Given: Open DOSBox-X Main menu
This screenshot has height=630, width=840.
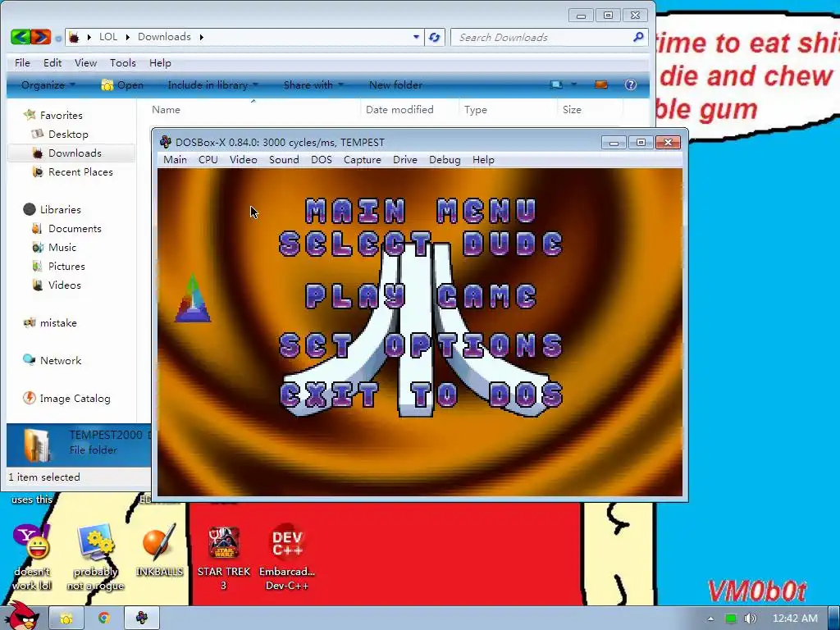Looking at the screenshot, I should [175, 160].
